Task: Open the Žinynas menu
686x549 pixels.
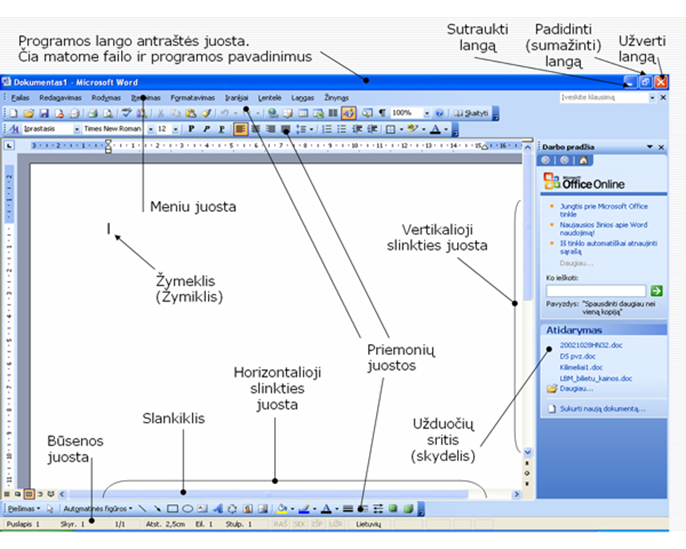Action: coord(336,98)
